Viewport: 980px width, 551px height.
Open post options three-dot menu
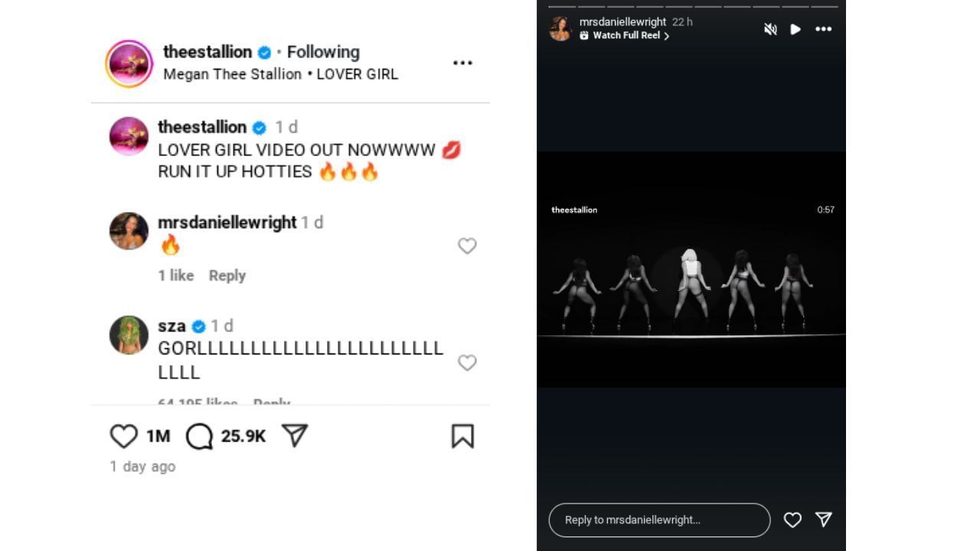[462, 63]
